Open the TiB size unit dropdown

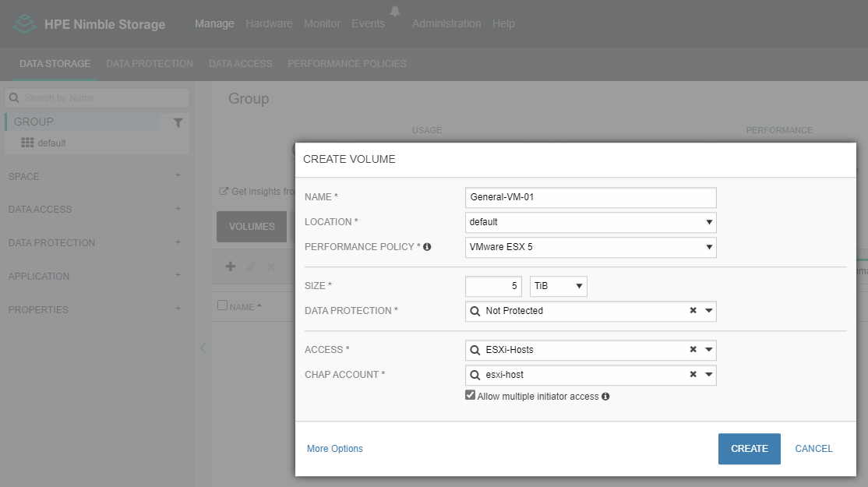pos(559,286)
